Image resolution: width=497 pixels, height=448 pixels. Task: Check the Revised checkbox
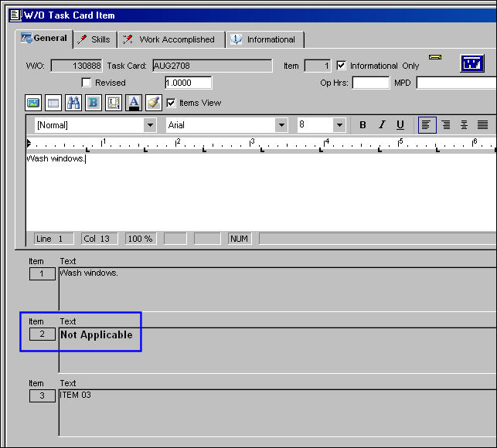pos(87,83)
